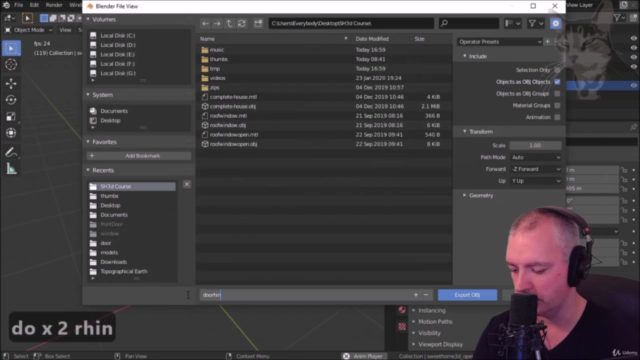Image resolution: width=640 pixels, height=360 pixels.
Task: Go to parent directory arrow icon
Action: pos(229,24)
